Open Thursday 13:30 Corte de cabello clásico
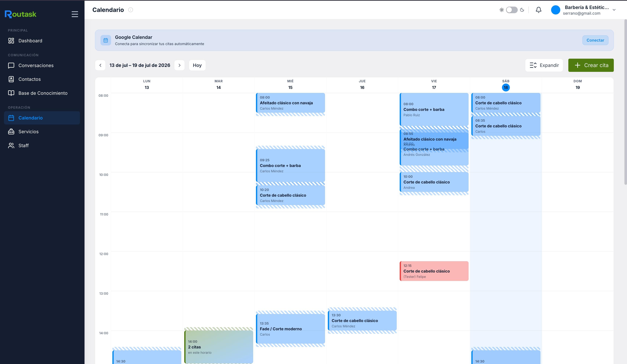The width and height of the screenshot is (627, 364). pyautogui.click(x=362, y=320)
